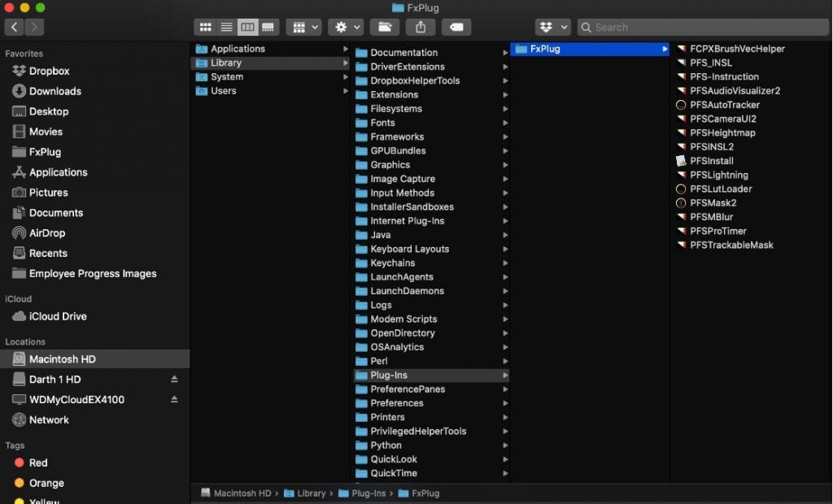The width and height of the screenshot is (833, 504).
Task: Expand the Frameworks folder arrow
Action: pos(505,137)
